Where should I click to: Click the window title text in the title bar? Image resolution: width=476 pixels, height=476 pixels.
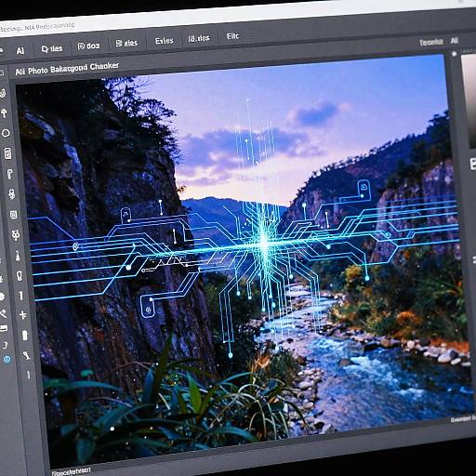coord(37,27)
